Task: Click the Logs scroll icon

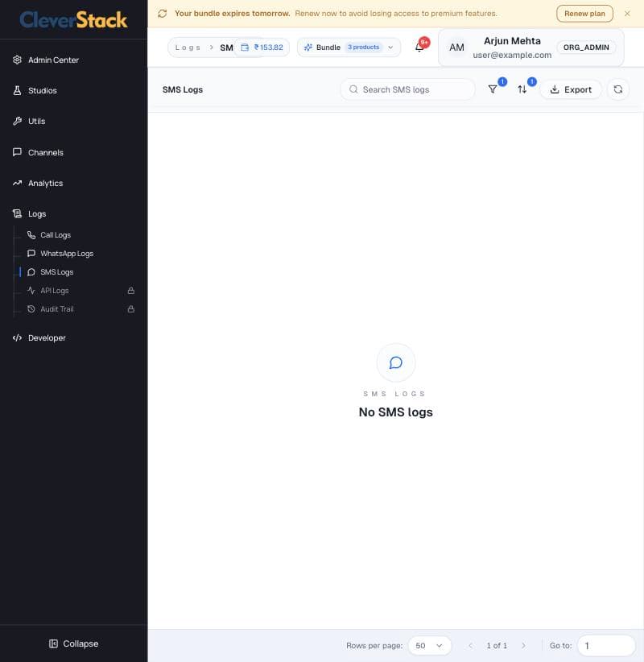Action: click(x=17, y=213)
